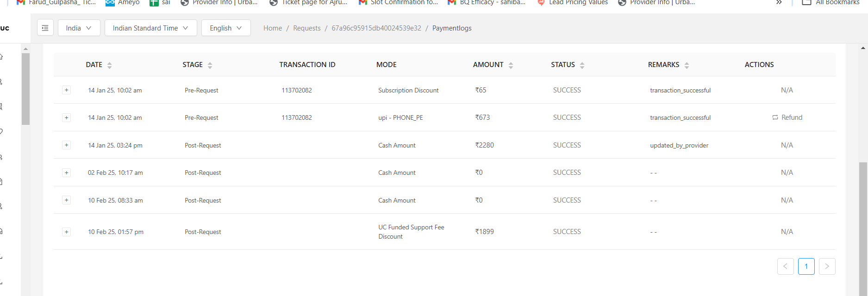Sort table by the STATUS column
This screenshot has width=868, height=296.
point(582,65)
